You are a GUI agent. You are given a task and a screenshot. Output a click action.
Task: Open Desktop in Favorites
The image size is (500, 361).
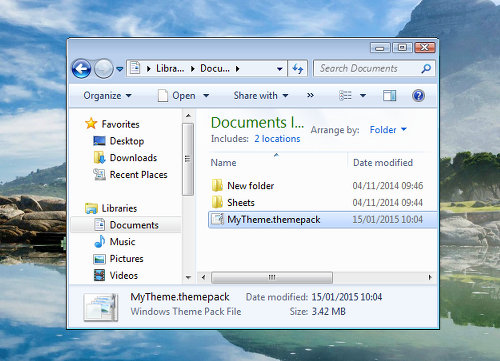coord(127,141)
